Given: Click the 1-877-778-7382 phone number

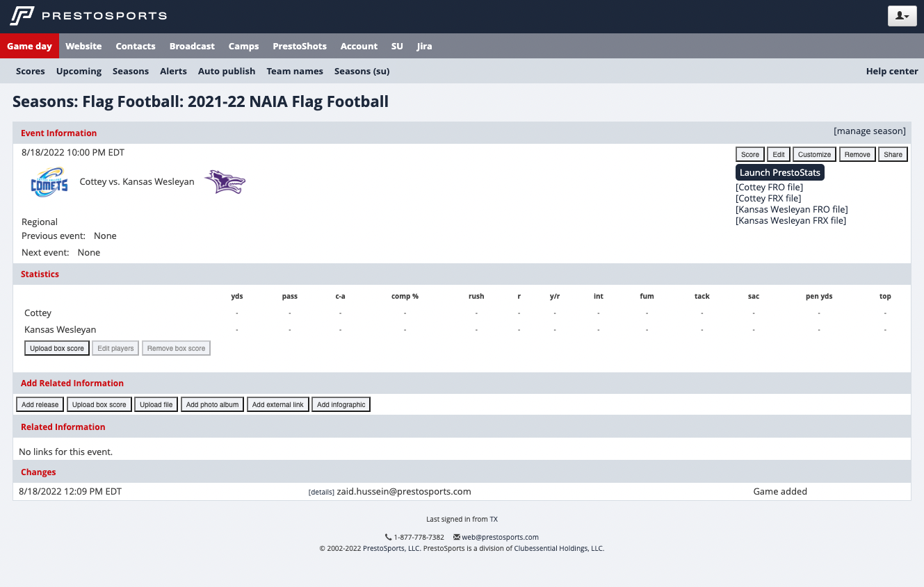Looking at the screenshot, I should [x=419, y=537].
